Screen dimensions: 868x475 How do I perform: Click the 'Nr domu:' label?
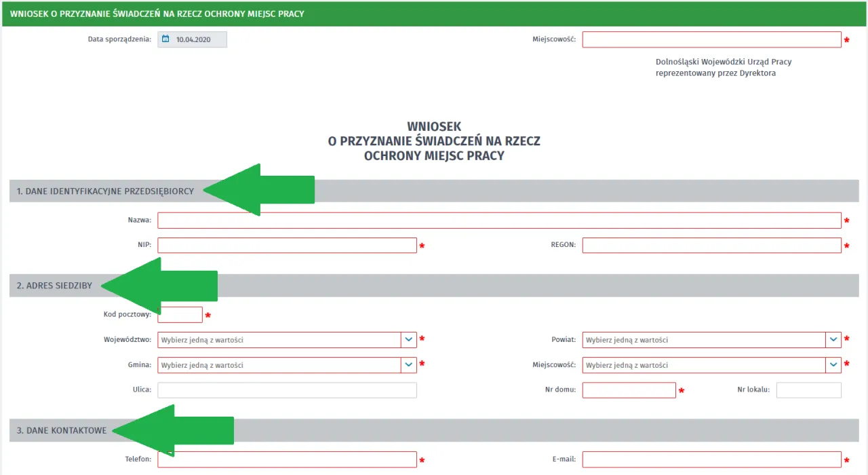click(560, 389)
